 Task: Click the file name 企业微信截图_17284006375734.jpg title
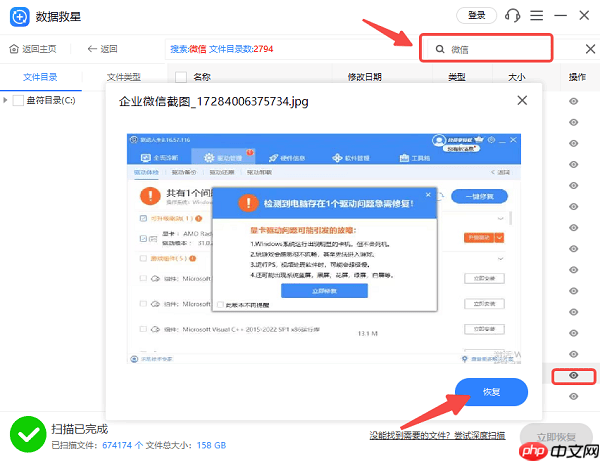[x=214, y=101]
